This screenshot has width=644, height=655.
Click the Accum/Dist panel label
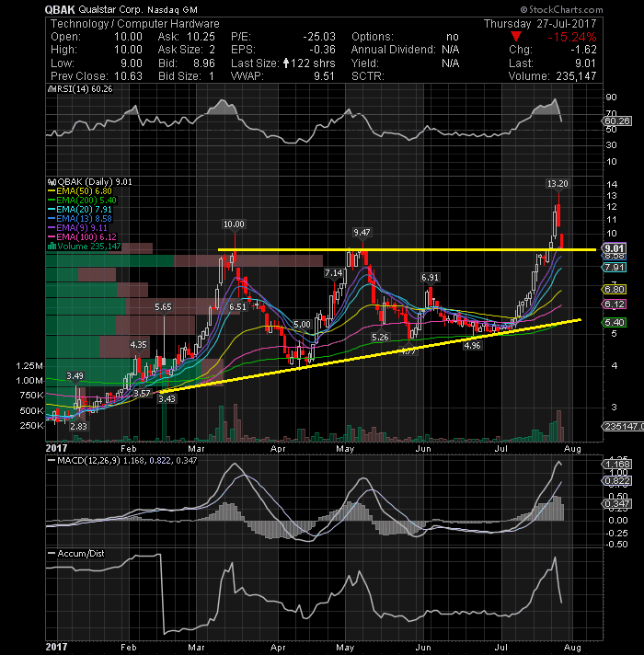click(81, 553)
